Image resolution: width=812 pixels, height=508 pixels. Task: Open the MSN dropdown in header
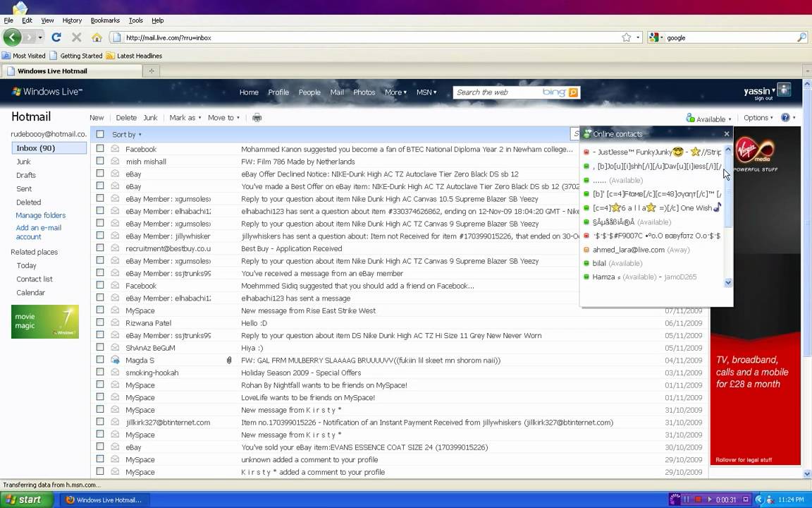[x=426, y=92]
